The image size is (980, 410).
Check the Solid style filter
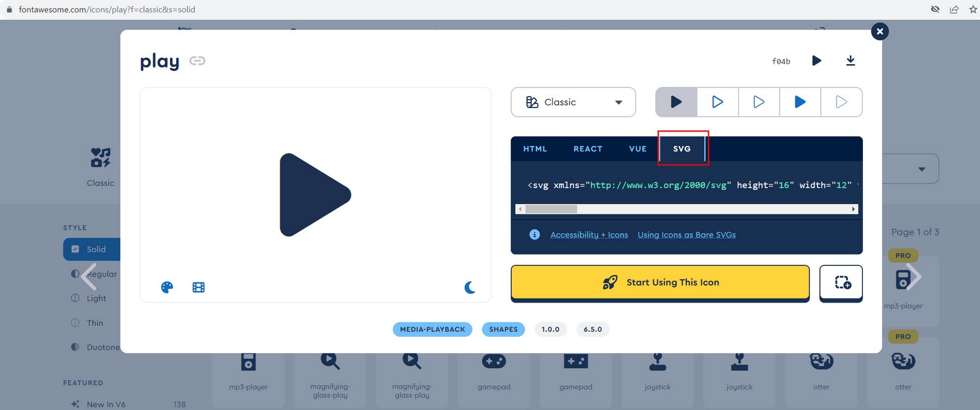[75, 249]
